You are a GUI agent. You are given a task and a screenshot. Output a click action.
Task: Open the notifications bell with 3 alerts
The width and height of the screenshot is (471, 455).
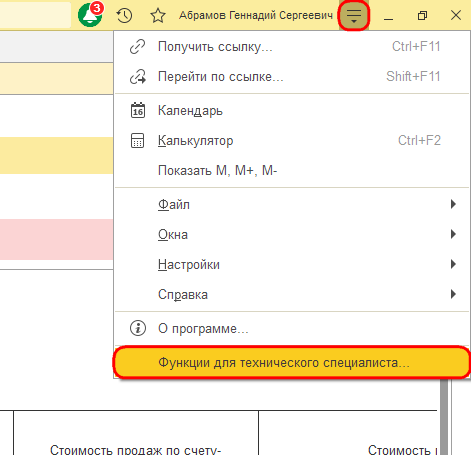(90, 15)
